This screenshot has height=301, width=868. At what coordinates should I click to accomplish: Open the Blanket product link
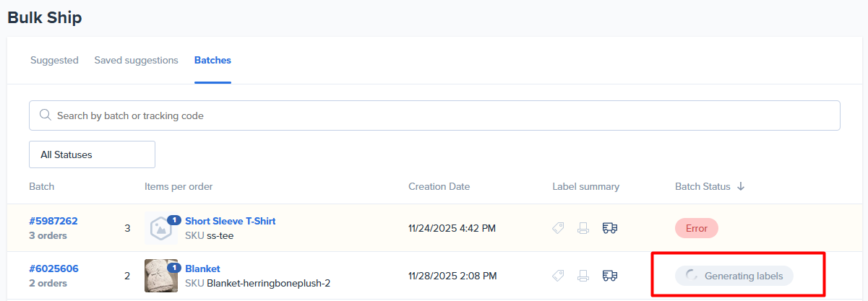pyautogui.click(x=202, y=269)
